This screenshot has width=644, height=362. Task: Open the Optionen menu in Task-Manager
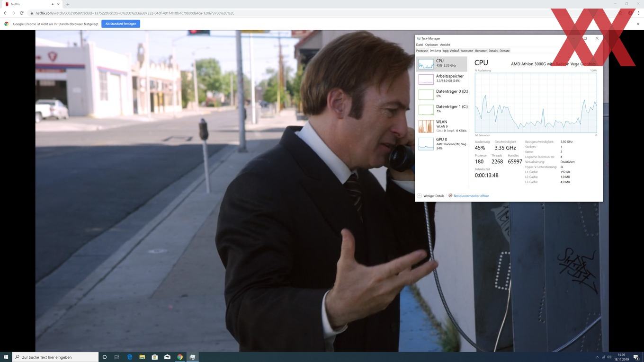(x=431, y=44)
